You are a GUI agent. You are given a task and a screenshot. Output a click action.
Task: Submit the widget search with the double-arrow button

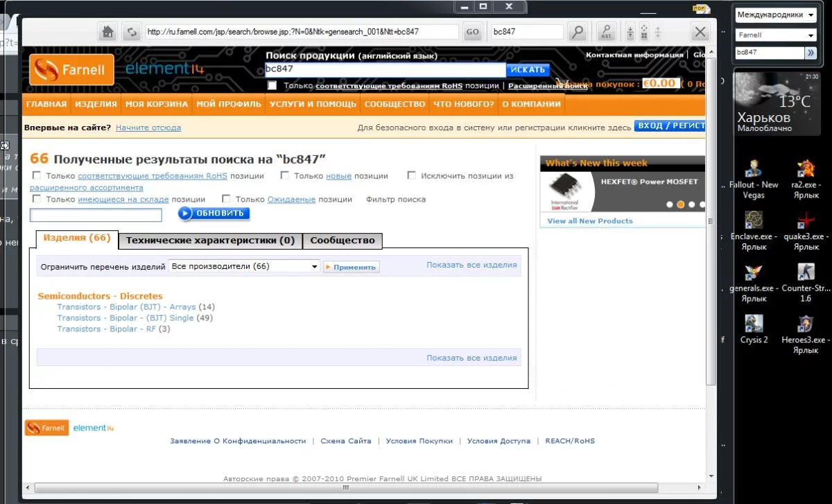(811, 52)
